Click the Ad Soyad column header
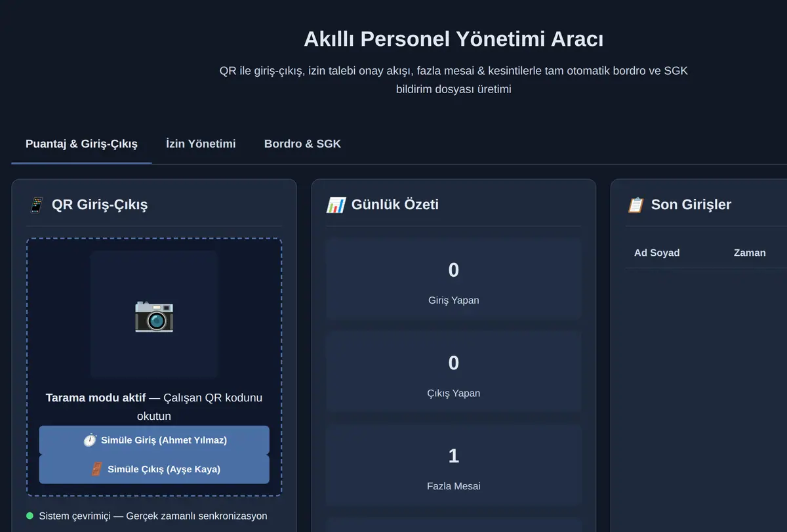This screenshot has height=532, width=787. (x=656, y=253)
